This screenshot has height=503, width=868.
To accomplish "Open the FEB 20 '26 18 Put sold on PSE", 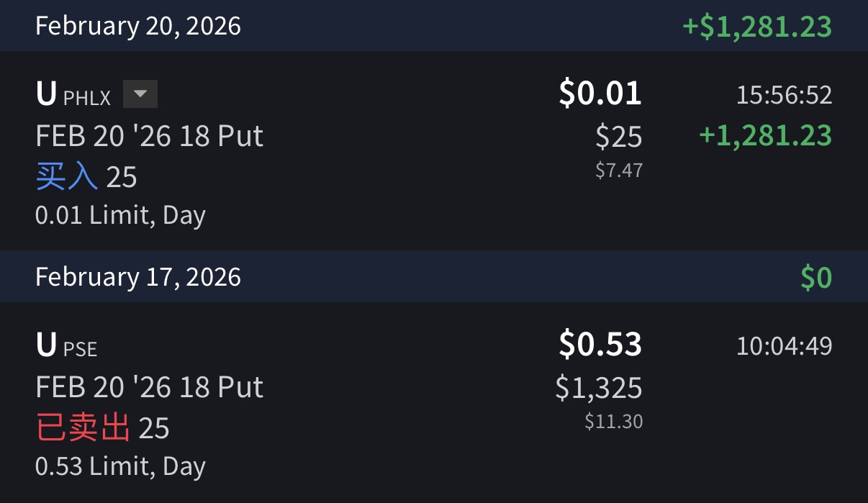I will point(149,387).
